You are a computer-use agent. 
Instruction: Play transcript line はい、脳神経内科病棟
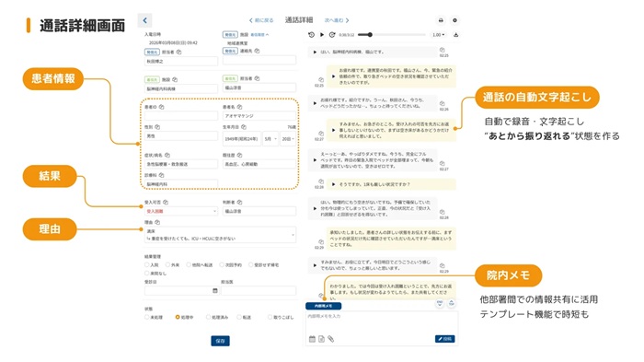(x=315, y=53)
